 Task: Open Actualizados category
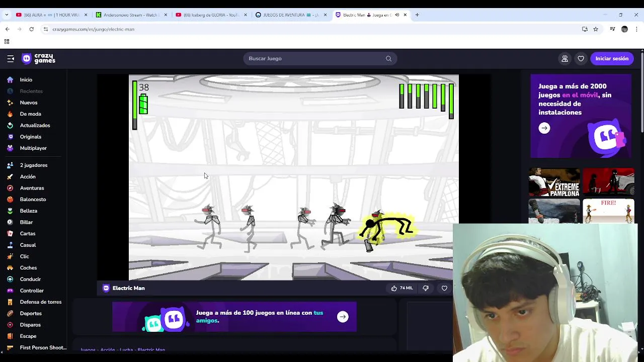click(35, 126)
